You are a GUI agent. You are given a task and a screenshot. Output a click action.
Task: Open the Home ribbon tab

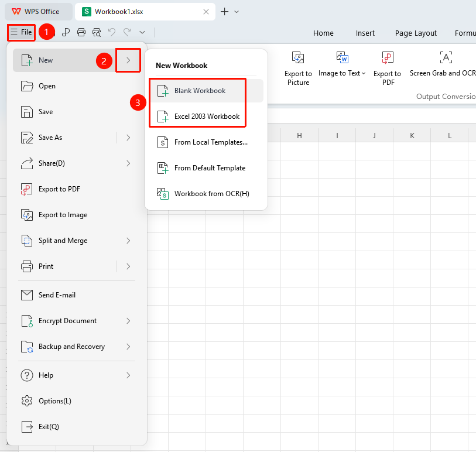tap(323, 33)
